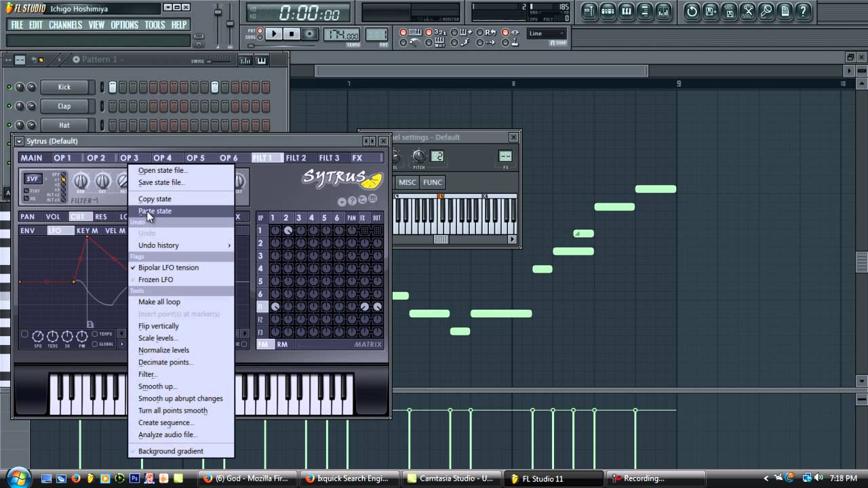The width and height of the screenshot is (868, 488).
Task: Click the Kick channel button
Action: [64, 87]
